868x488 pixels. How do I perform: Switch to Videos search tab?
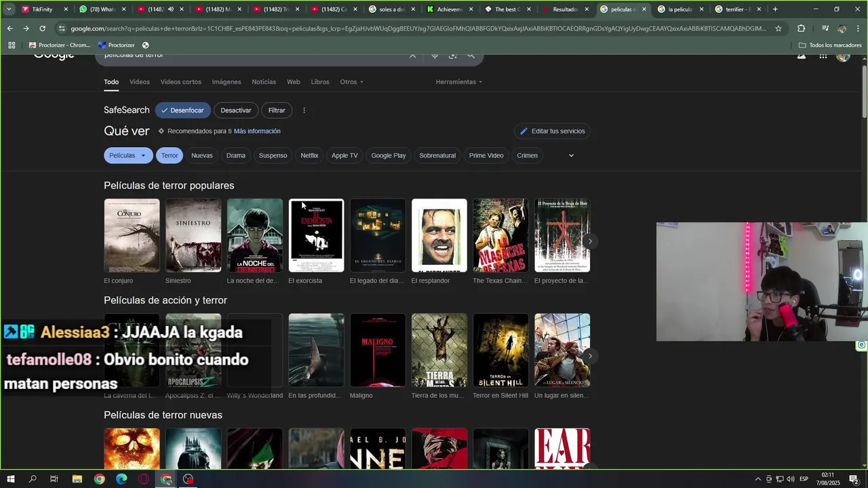[x=140, y=82]
